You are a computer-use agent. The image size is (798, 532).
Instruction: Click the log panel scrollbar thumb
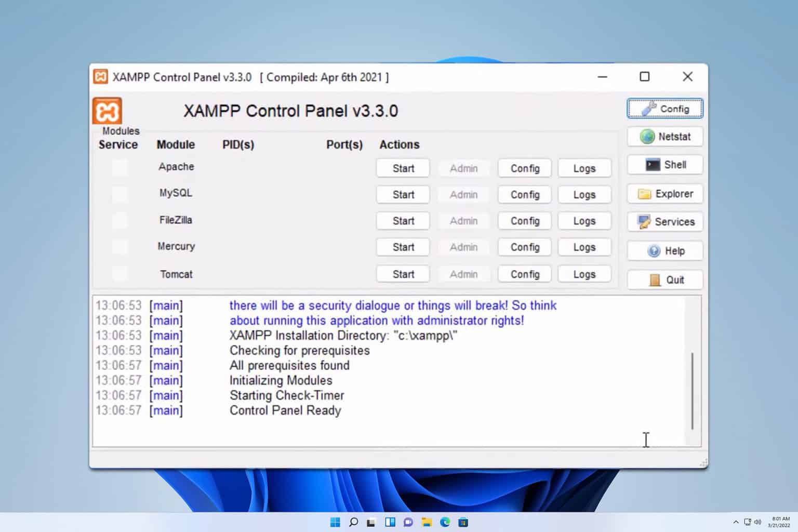[x=693, y=391]
